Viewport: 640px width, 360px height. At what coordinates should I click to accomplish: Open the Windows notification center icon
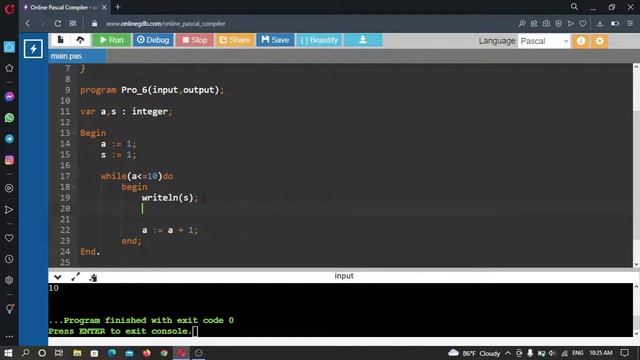624,353
